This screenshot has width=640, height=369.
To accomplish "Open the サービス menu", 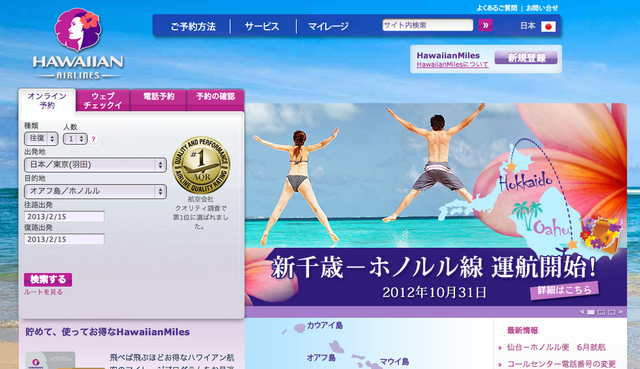I will tap(262, 27).
